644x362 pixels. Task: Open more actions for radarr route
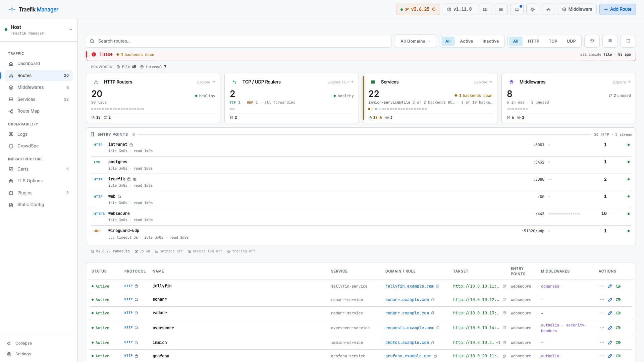click(602, 313)
